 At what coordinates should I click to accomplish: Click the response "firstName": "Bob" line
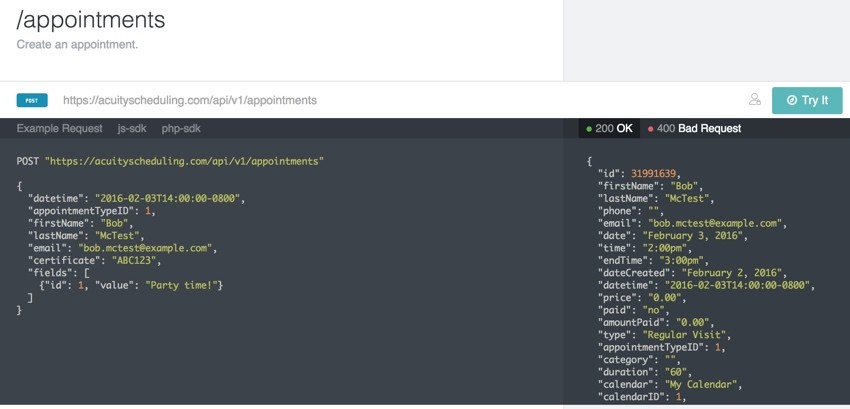(x=650, y=186)
